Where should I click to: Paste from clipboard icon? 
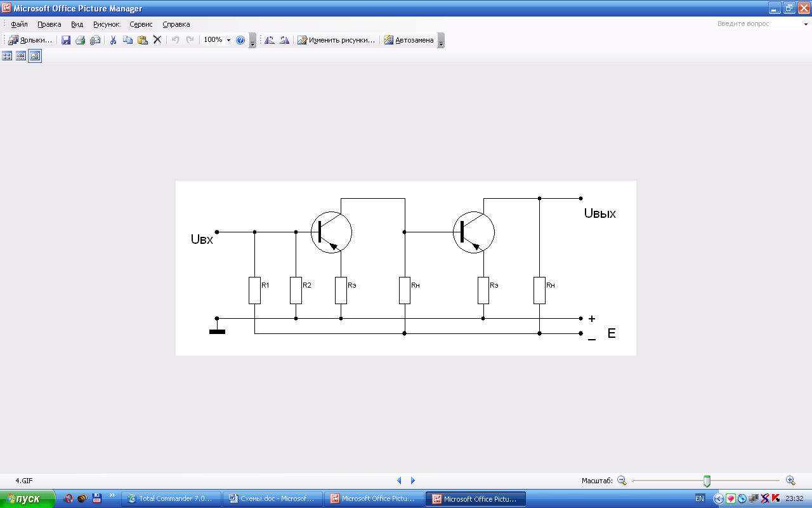142,40
